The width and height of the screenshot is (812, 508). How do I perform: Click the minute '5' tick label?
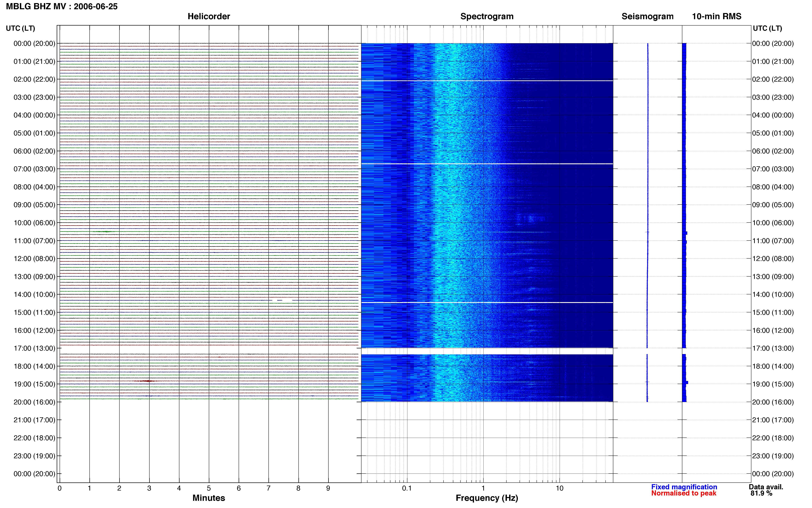(209, 488)
